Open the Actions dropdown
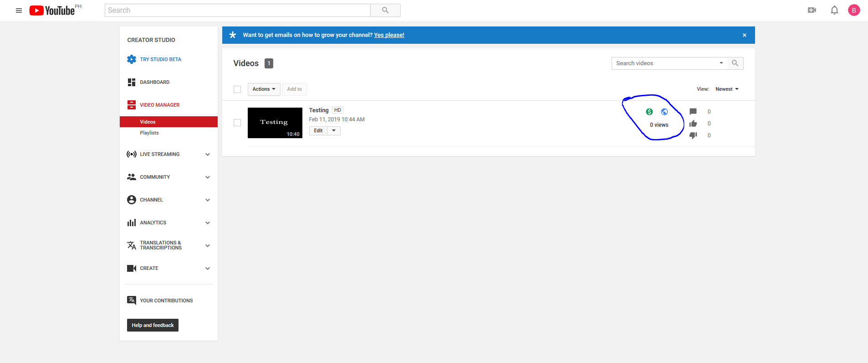Image resolution: width=868 pixels, height=363 pixels. pyautogui.click(x=264, y=89)
